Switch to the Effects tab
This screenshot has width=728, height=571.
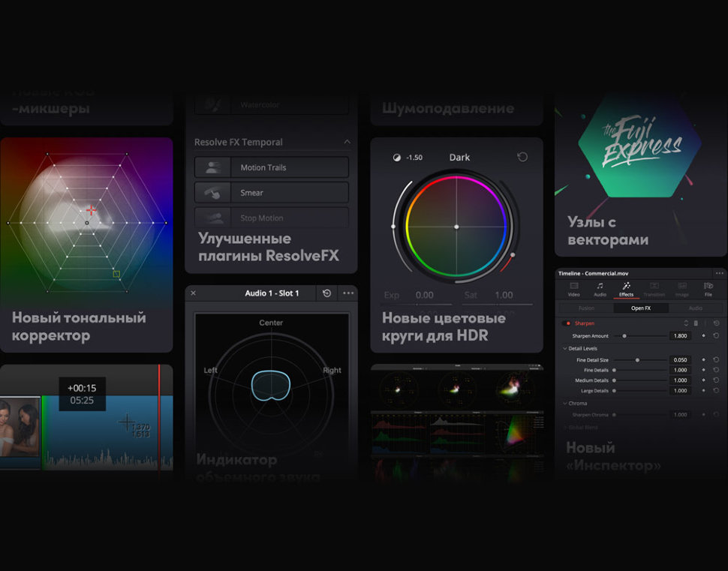[x=626, y=289]
